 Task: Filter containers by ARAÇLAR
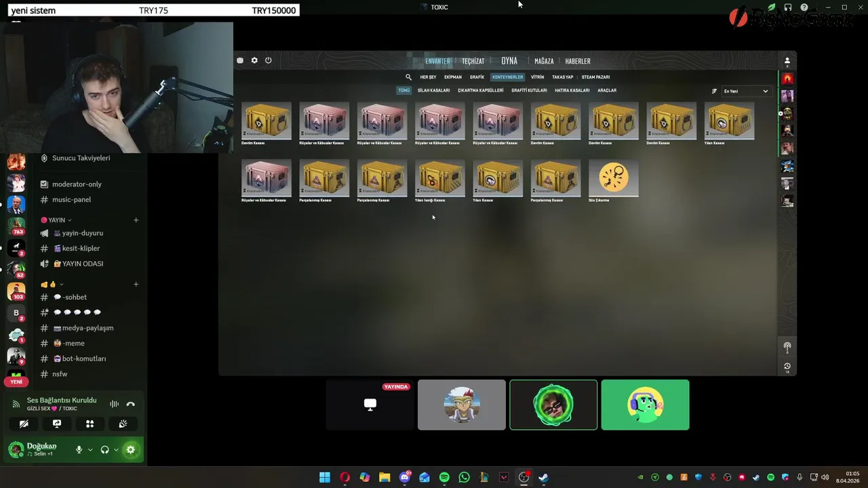tap(607, 90)
